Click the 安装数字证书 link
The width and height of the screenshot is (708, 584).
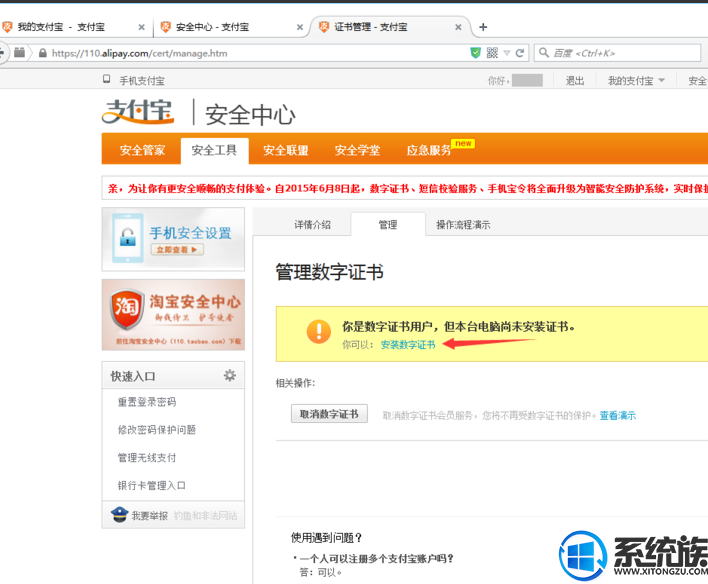point(408,345)
